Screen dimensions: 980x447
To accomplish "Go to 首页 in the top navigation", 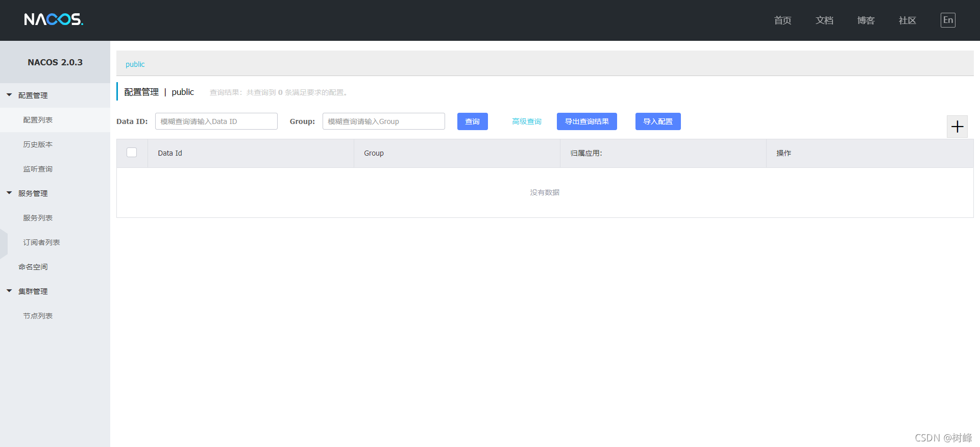I will [782, 20].
